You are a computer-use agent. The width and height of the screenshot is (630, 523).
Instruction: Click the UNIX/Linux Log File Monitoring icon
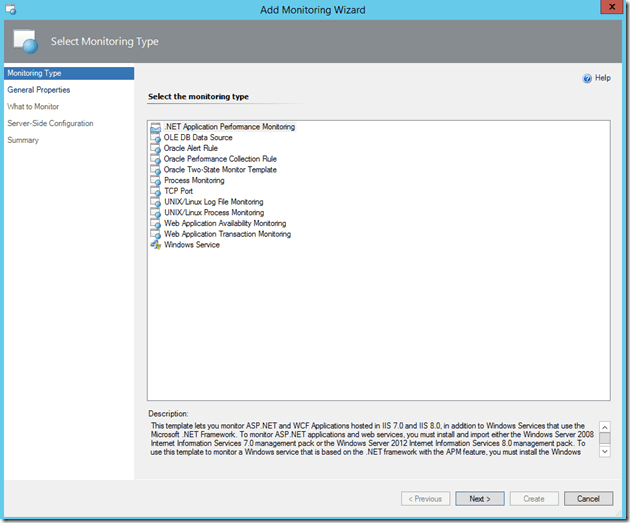(x=155, y=203)
